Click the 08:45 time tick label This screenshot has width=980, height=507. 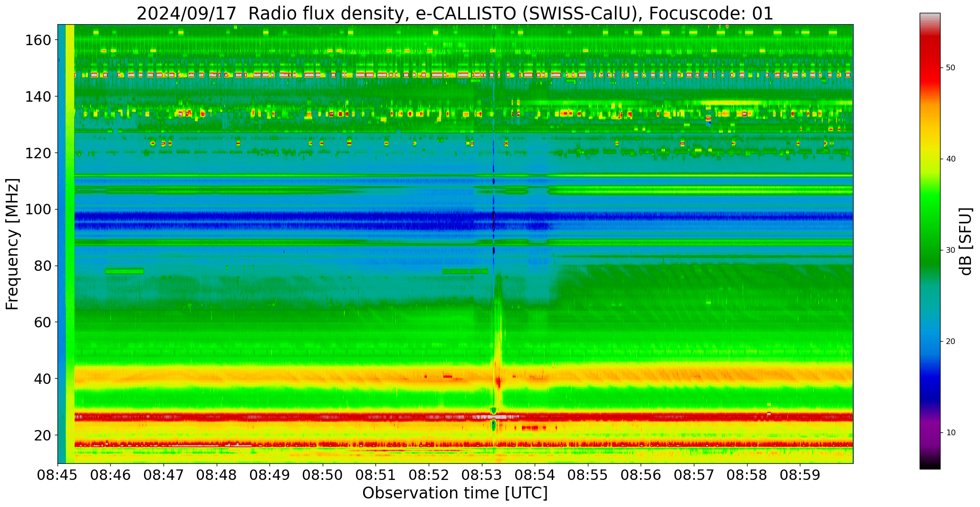pos(58,476)
